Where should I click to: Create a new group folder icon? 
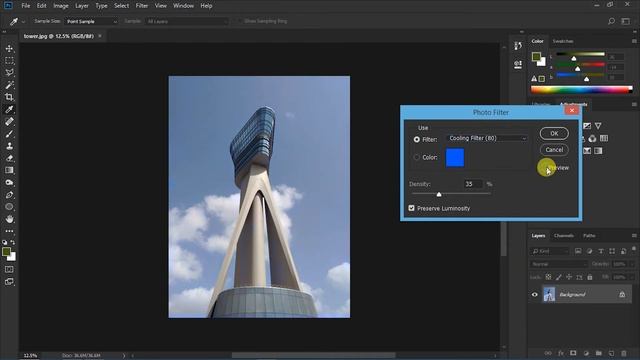pyautogui.click(x=599, y=353)
